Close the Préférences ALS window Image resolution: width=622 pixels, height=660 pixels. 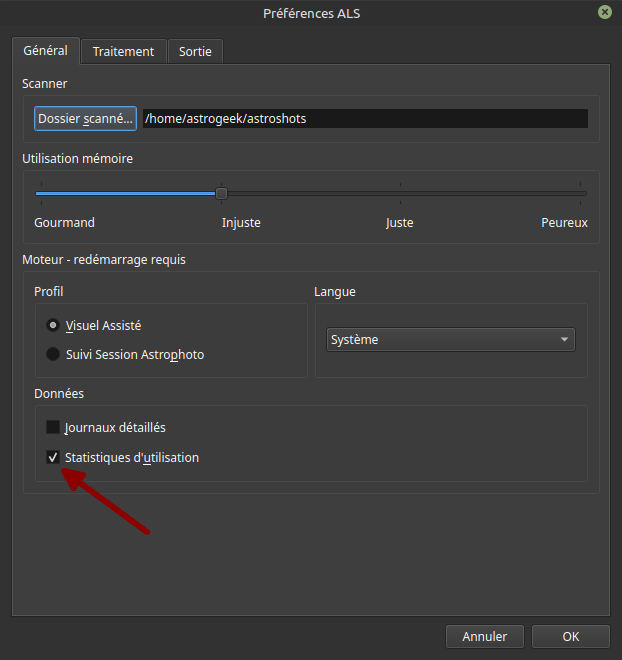point(605,12)
